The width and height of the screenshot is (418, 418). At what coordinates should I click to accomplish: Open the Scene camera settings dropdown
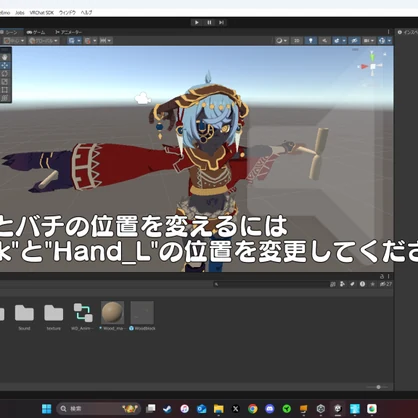coord(369,41)
